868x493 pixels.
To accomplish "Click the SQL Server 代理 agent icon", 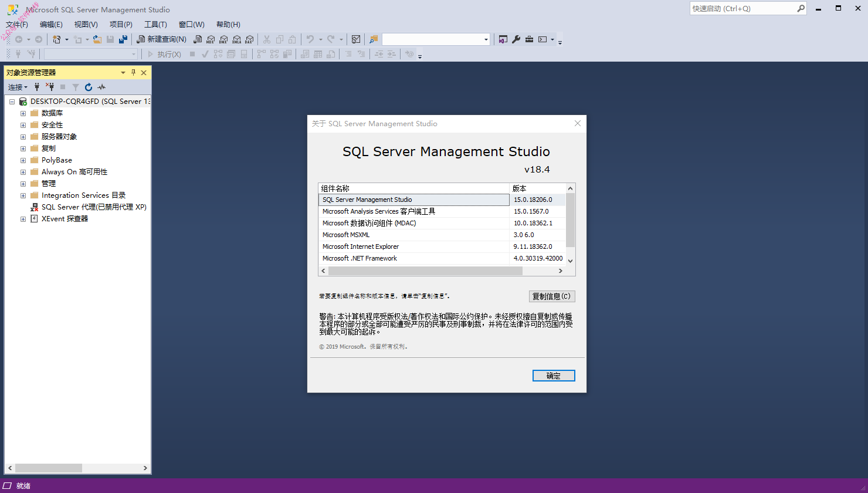I will tap(35, 207).
